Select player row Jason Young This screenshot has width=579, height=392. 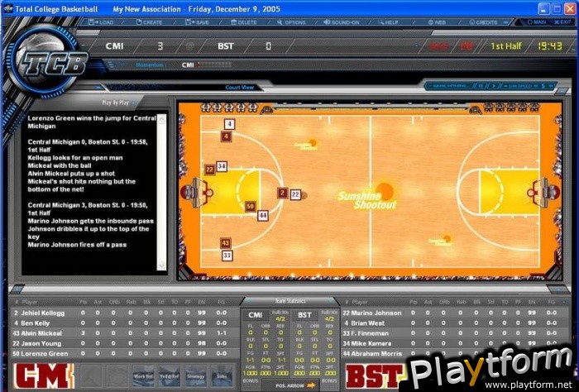[x=125, y=343]
